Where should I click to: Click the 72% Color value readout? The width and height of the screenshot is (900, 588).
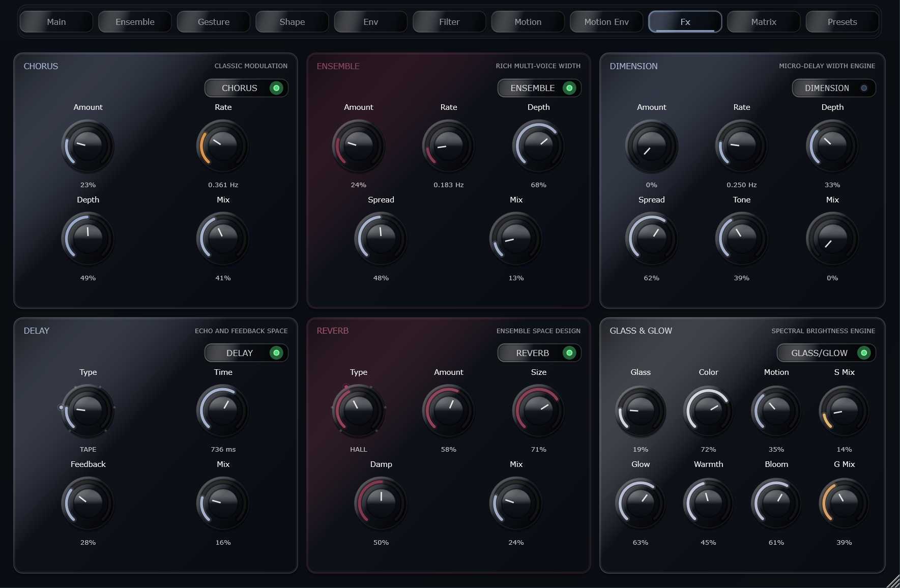pos(708,450)
